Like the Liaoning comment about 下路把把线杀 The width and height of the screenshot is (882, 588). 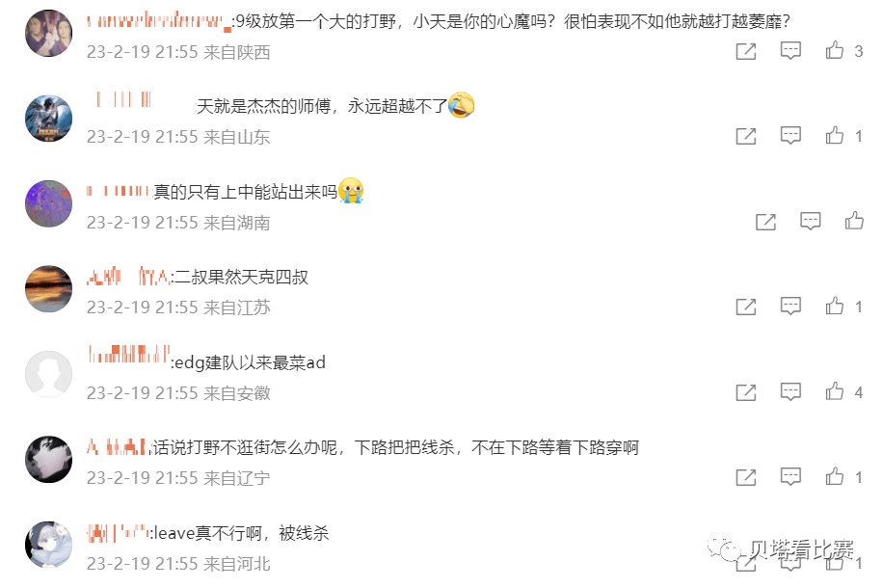click(835, 476)
